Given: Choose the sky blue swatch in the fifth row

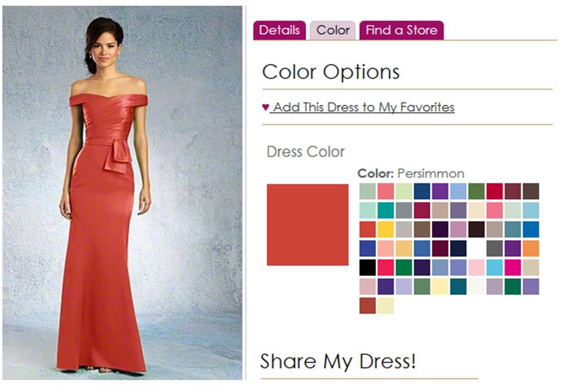Looking at the screenshot, I should (x=495, y=267).
